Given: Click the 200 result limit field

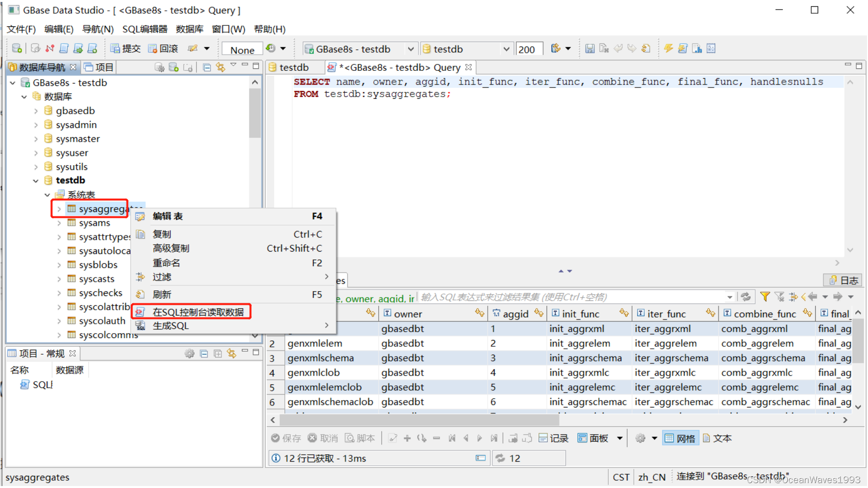Looking at the screenshot, I should point(529,49).
